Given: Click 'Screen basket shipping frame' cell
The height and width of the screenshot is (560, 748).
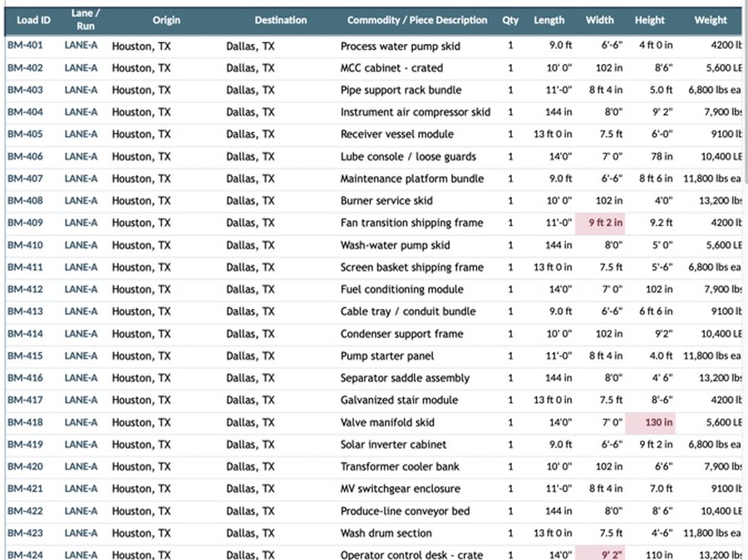Looking at the screenshot, I should (412, 267).
